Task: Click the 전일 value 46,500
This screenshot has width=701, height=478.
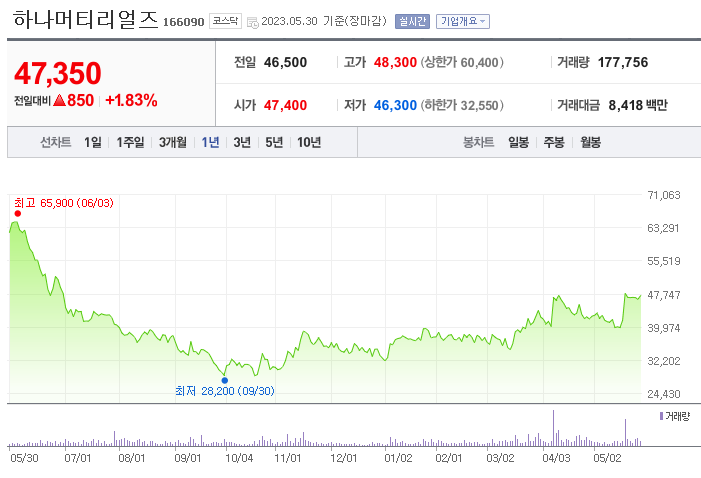Action: (285, 62)
